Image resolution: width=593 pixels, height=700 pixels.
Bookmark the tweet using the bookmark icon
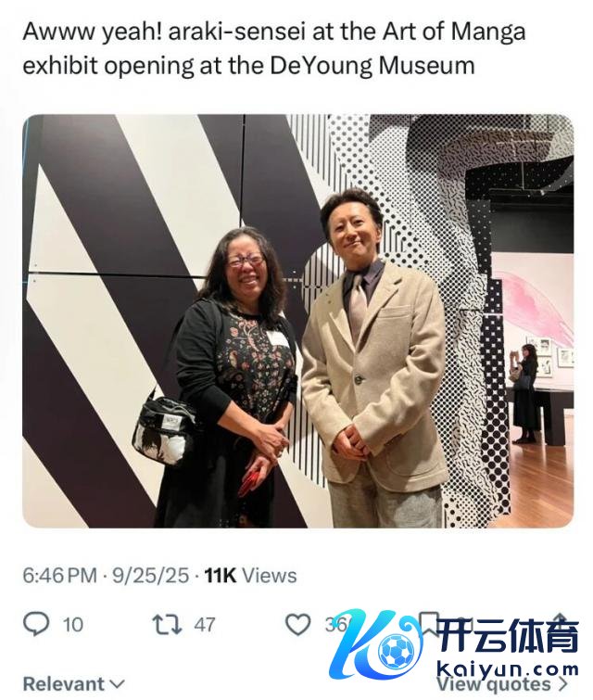point(429,624)
